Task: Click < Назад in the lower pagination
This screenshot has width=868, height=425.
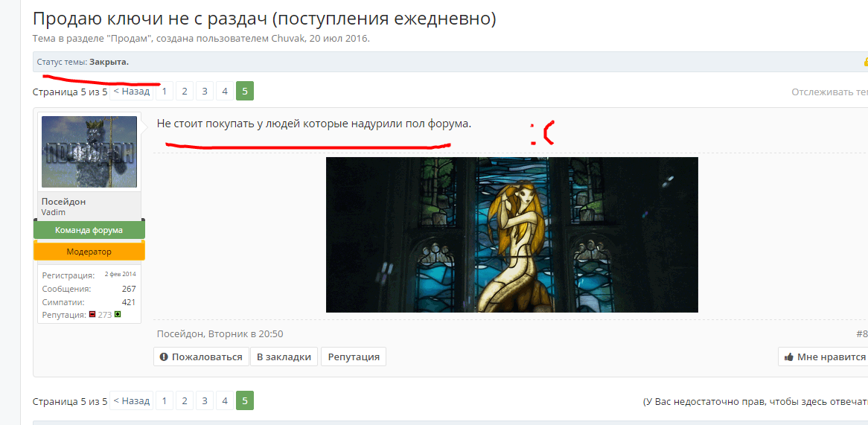Action: [x=131, y=400]
